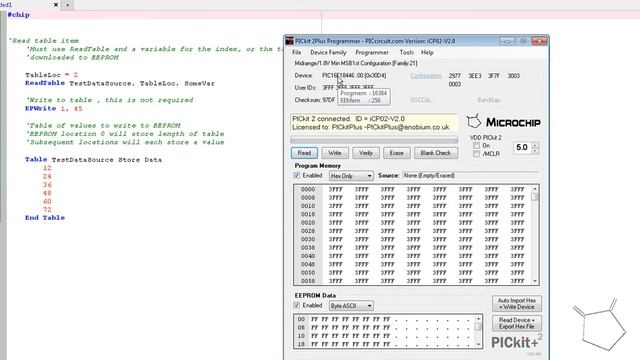Click EEPROM address 18 row
This screenshot has height=360, width=640.
coord(384,344)
